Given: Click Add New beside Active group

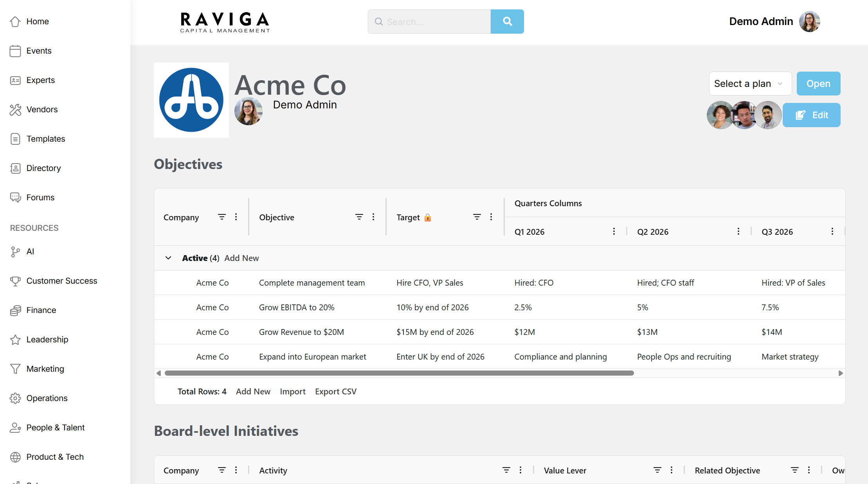Looking at the screenshot, I should (241, 258).
